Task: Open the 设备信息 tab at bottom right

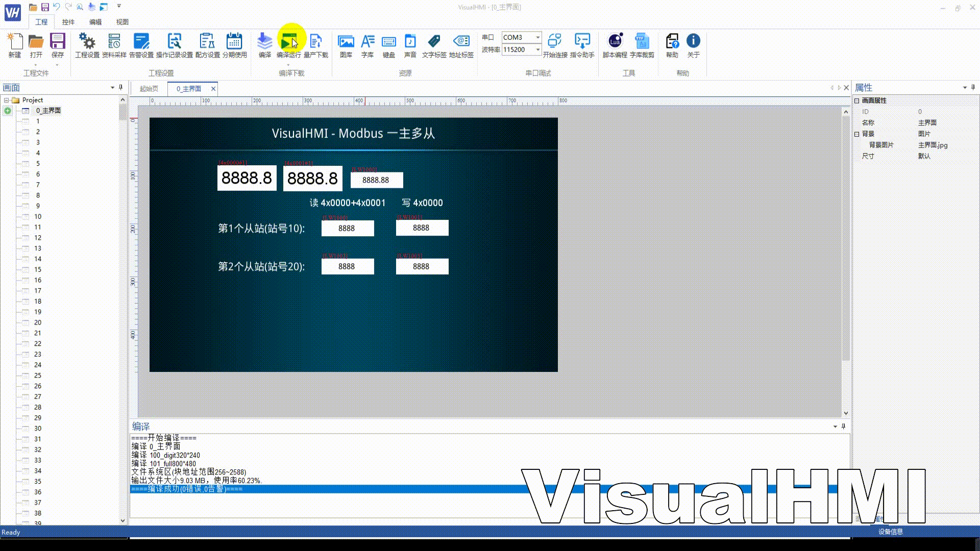Action: tap(891, 532)
